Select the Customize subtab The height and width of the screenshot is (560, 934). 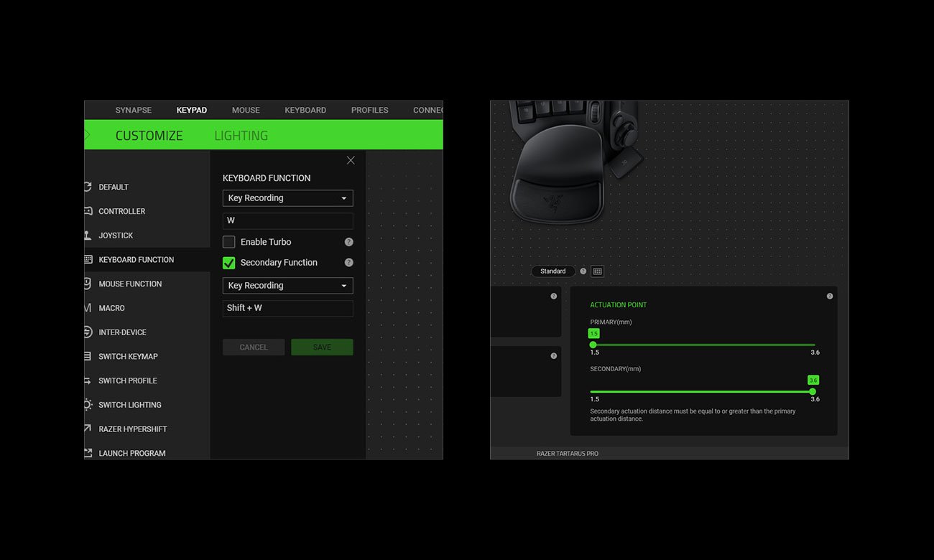[149, 136]
